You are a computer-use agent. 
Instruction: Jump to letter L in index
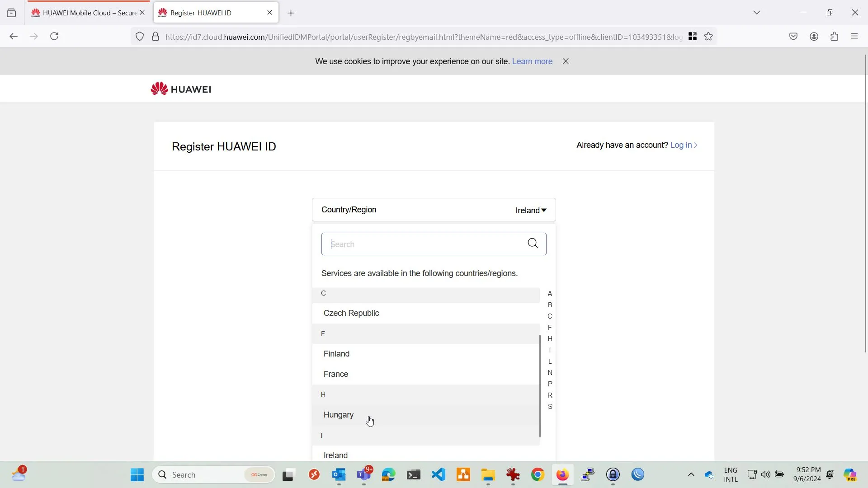[x=550, y=361]
